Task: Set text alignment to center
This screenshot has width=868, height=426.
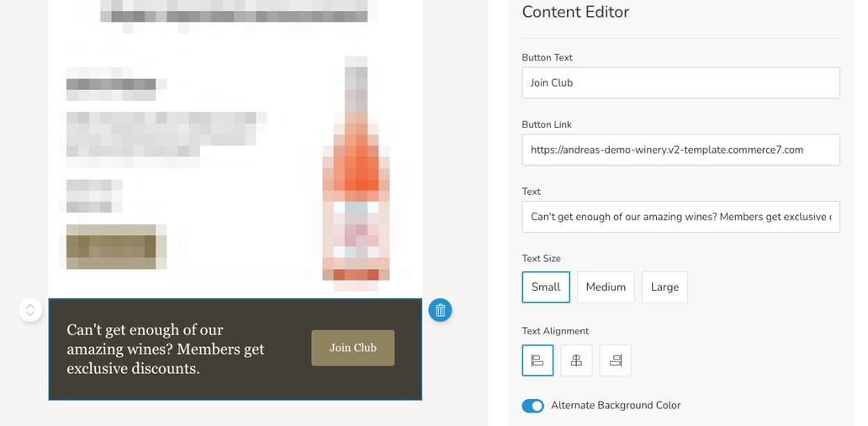Action: click(x=576, y=360)
